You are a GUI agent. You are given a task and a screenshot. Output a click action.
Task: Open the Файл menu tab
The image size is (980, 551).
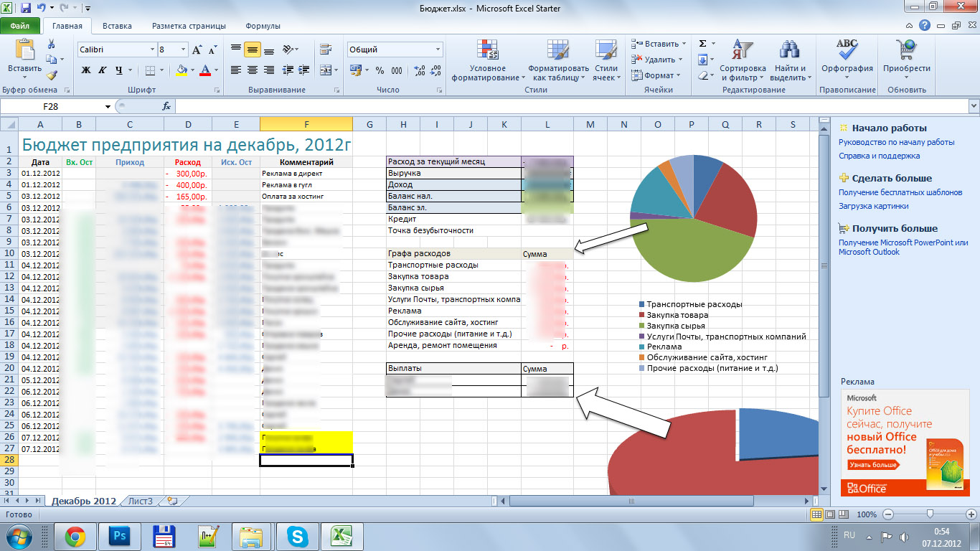pos(19,26)
